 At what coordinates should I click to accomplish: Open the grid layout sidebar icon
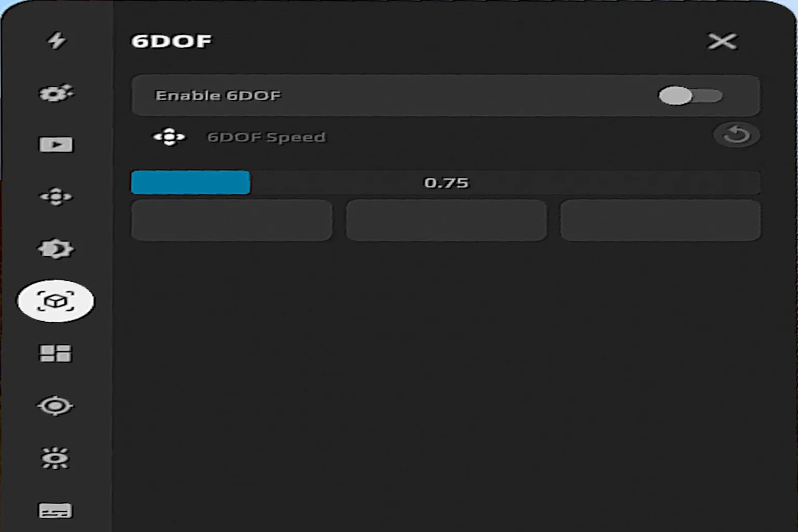pyautogui.click(x=56, y=354)
